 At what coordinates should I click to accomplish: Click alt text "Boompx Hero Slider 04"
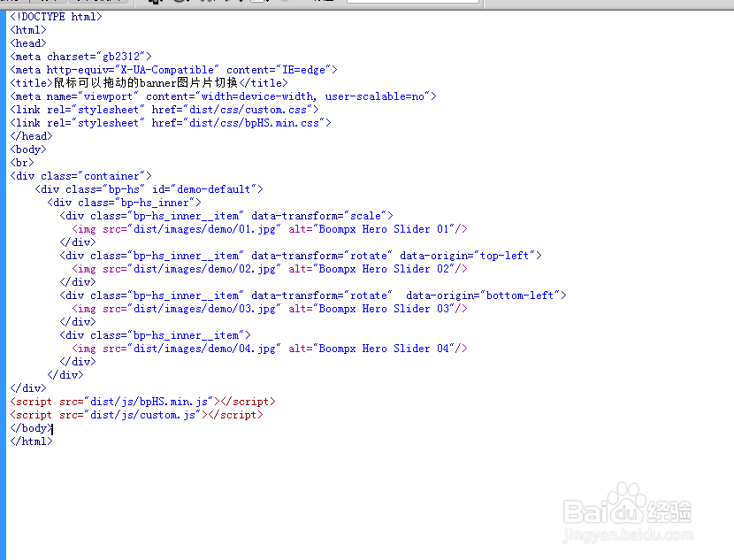click(x=384, y=349)
